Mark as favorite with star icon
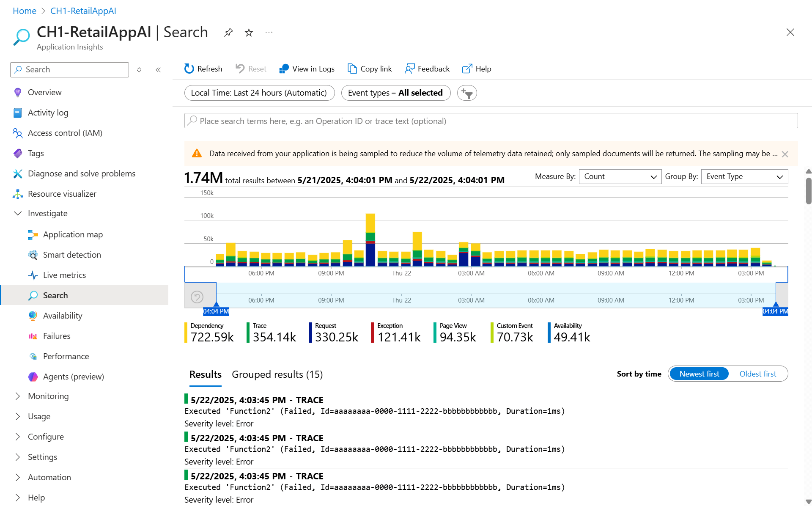 pos(249,33)
